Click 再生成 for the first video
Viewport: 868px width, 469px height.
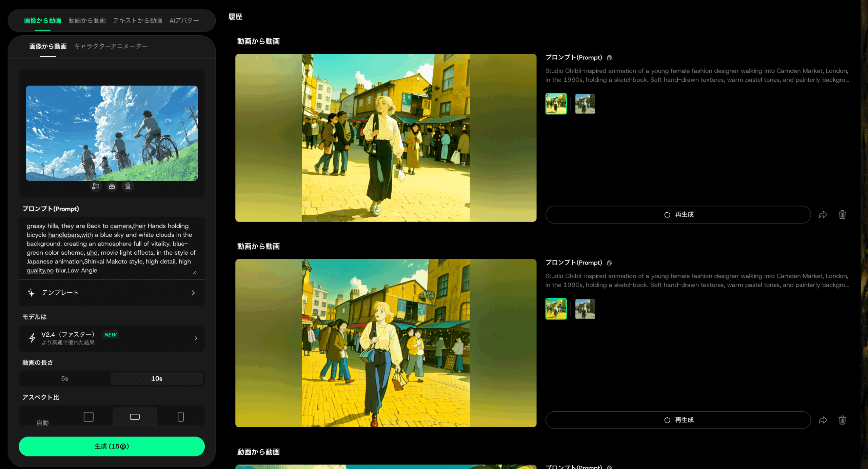[x=678, y=215]
